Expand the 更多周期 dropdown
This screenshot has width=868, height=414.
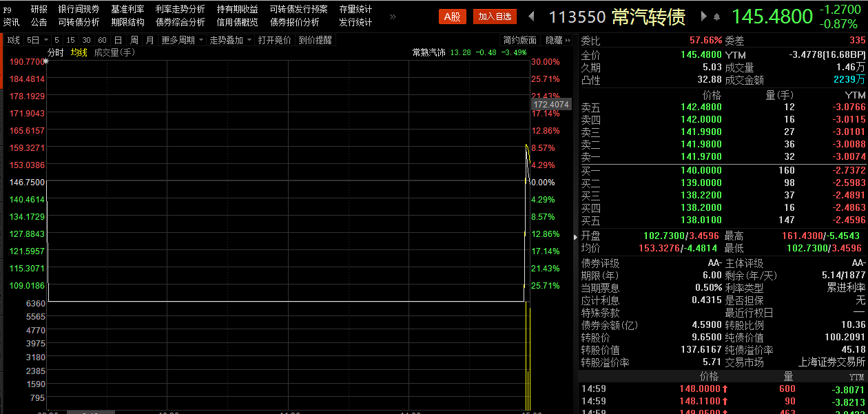click(183, 40)
